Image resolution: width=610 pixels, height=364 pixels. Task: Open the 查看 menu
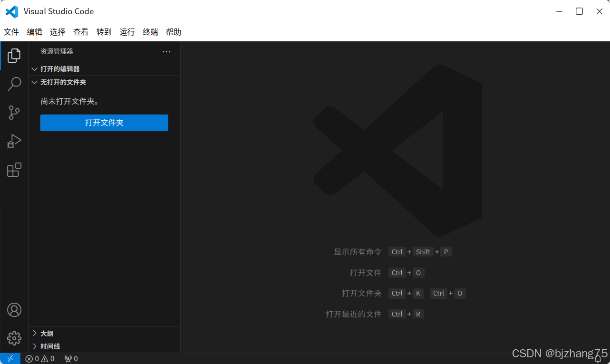click(81, 32)
